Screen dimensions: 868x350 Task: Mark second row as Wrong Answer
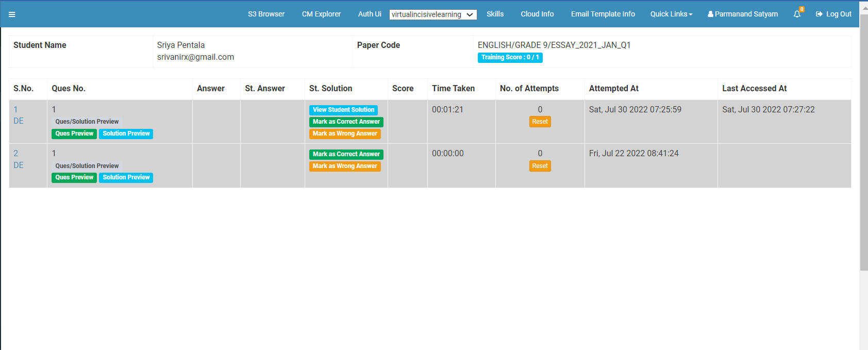[345, 166]
